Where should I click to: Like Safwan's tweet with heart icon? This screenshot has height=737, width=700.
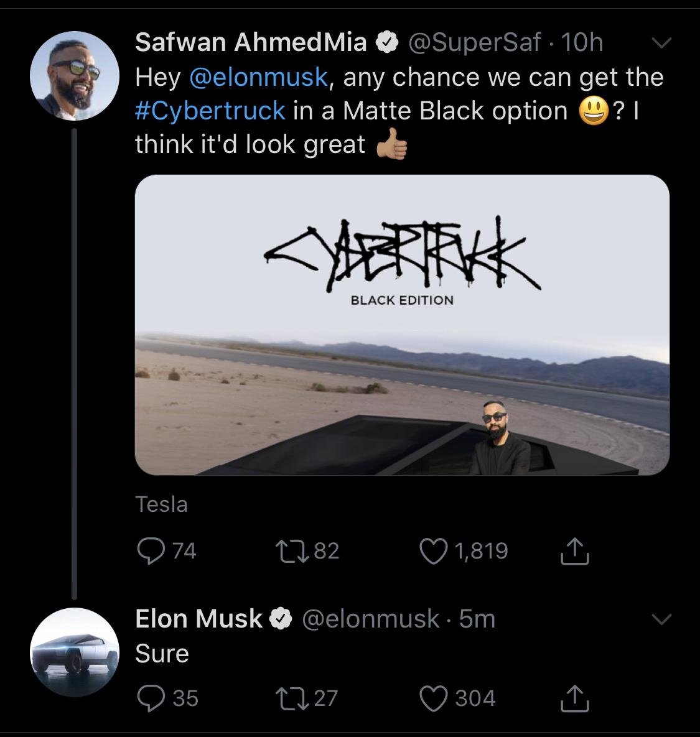[433, 551]
